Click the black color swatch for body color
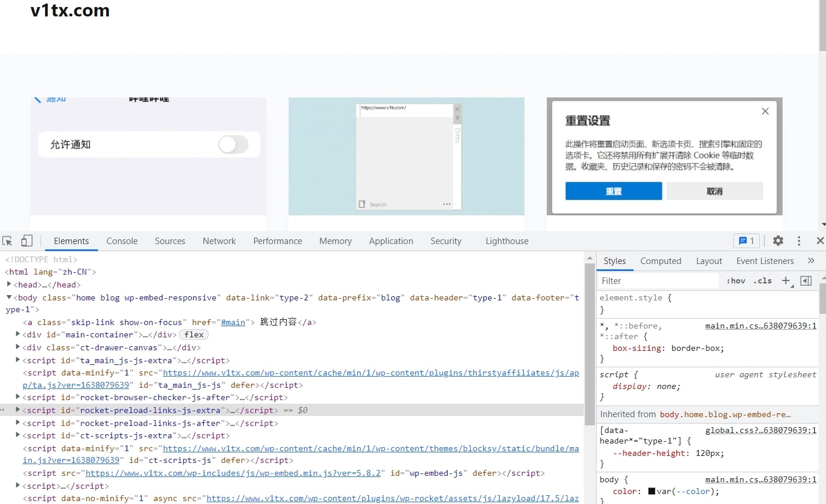Screen dimensions: 826x504 (x=651, y=491)
